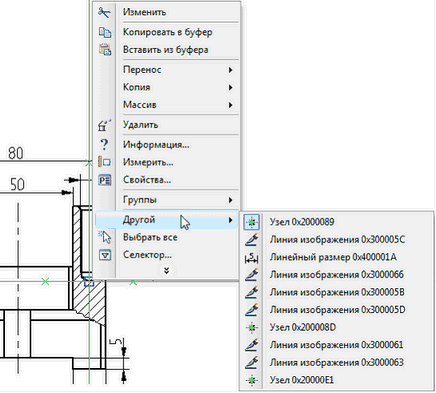Click the line icon for Линия изображения 0x300005B
436x393 pixels.
click(x=252, y=292)
